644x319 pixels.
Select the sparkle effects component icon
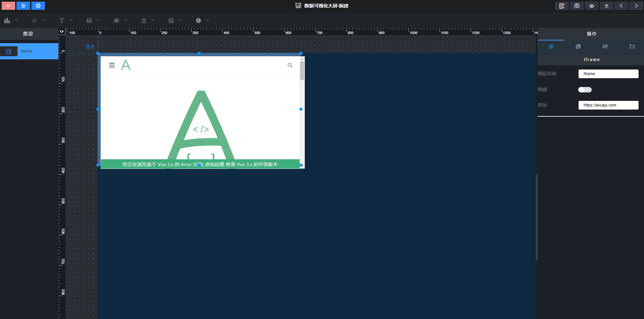(x=34, y=21)
